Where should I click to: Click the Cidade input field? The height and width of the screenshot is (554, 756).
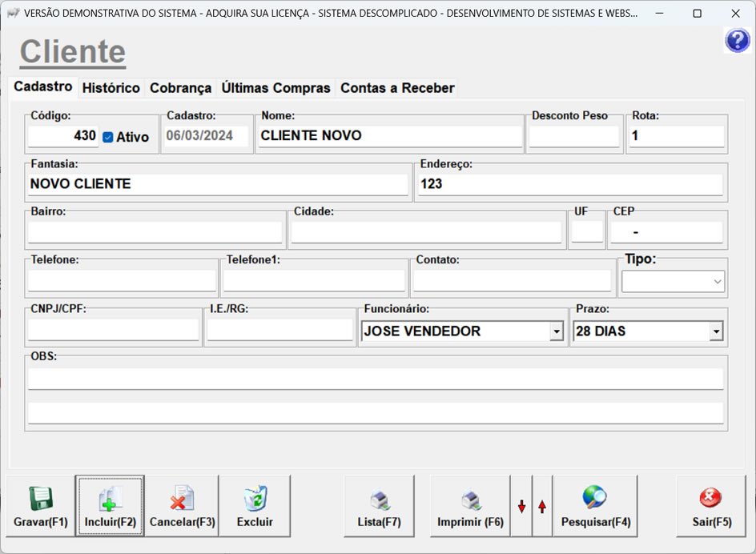(426, 232)
